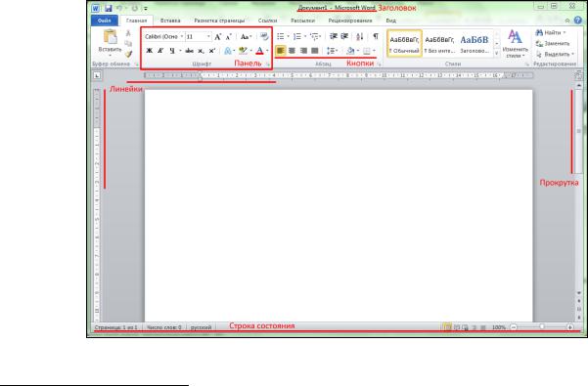588x386 pixels.
Task: Open the underline style dropdown arrow
Action: pos(180,51)
